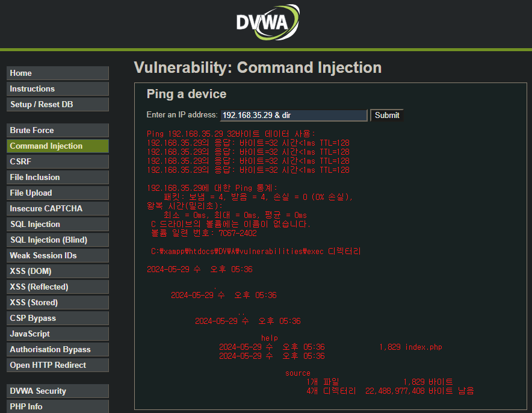Select the Command Injection menu item
This screenshot has height=413, width=532.
coord(58,146)
